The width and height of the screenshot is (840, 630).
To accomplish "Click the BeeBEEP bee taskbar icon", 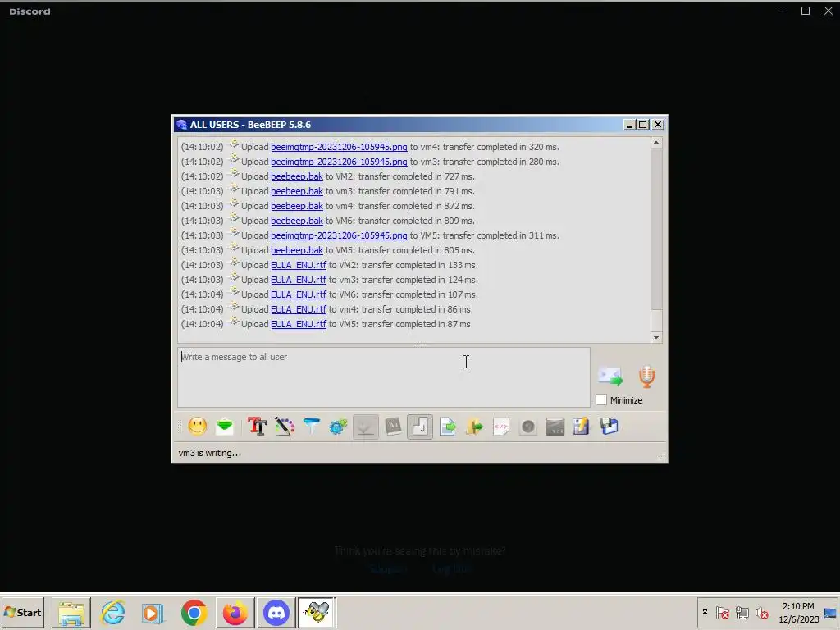I will click(x=317, y=612).
